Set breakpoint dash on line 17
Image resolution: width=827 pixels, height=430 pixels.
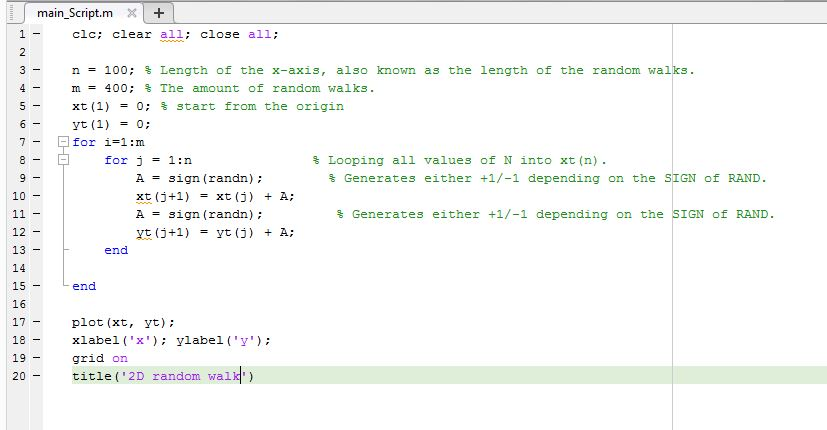pos(36,322)
